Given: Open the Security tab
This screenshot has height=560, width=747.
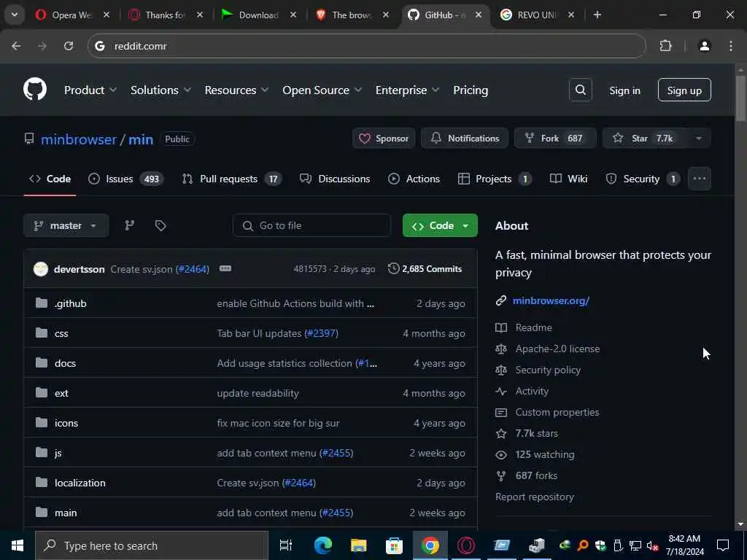Looking at the screenshot, I should 643,179.
